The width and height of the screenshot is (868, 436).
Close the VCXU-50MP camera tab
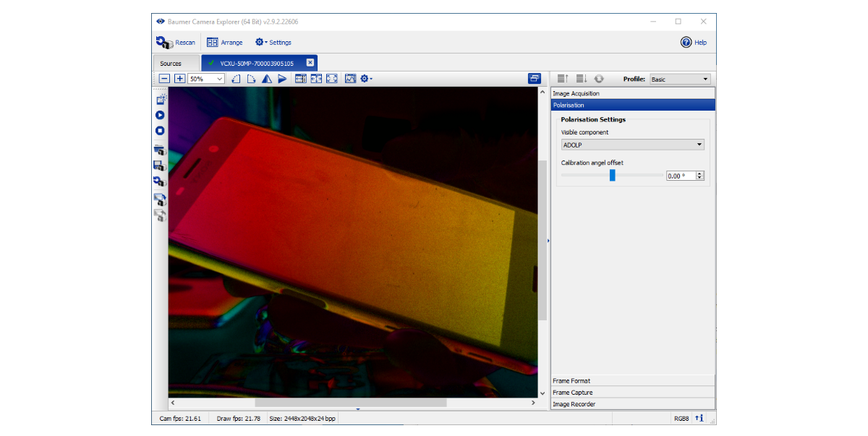click(310, 63)
